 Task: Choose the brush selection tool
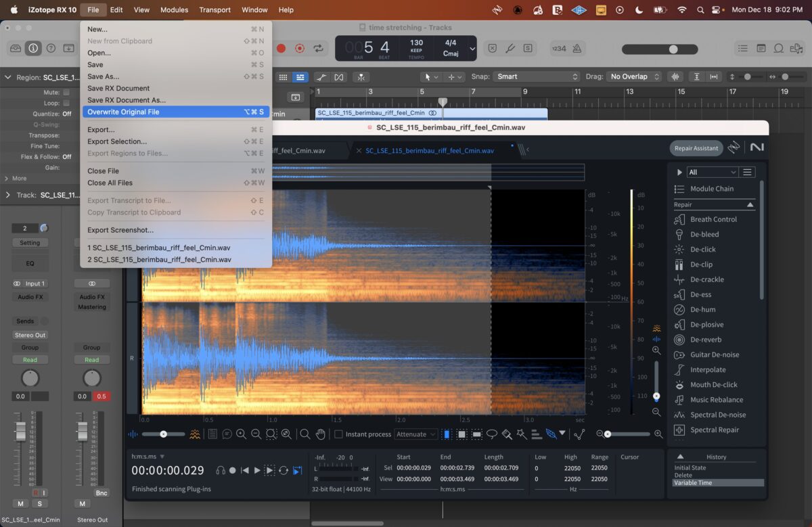tap(507, 434)
